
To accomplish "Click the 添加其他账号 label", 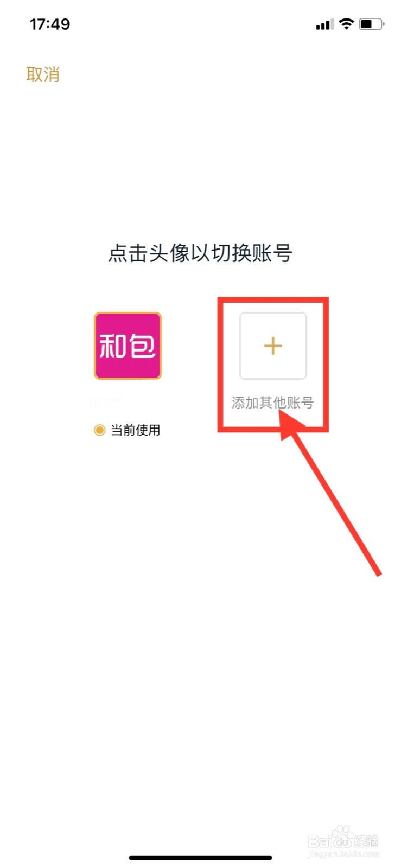I will (x=273, y=403).
